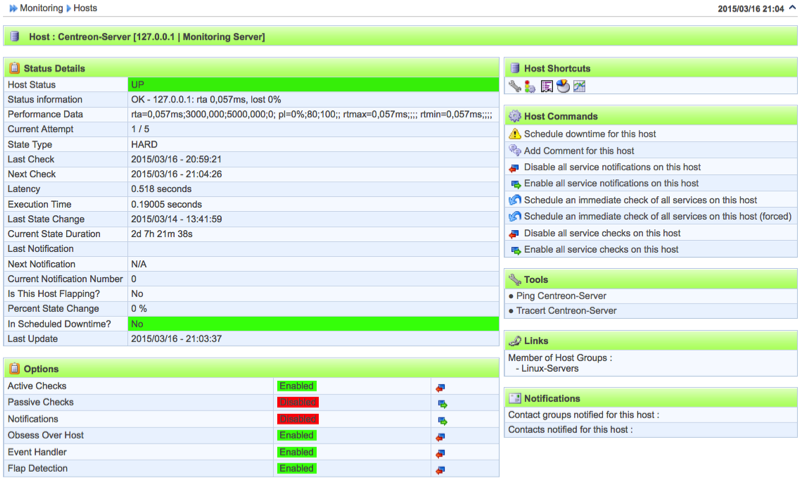The height and width of the screenshot is (482, 800).
Task: Toggle Flap Detection off via its icon
Action: point(441,469)
